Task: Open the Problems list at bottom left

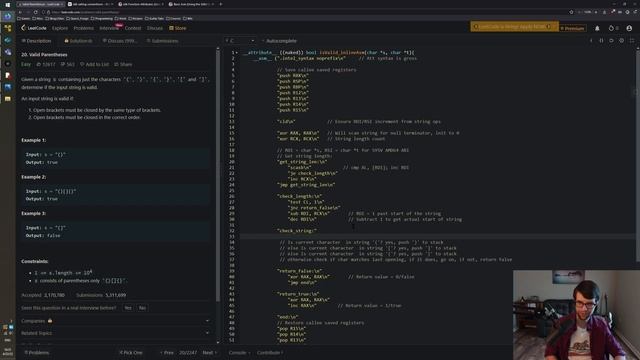Action: (37, 353)
